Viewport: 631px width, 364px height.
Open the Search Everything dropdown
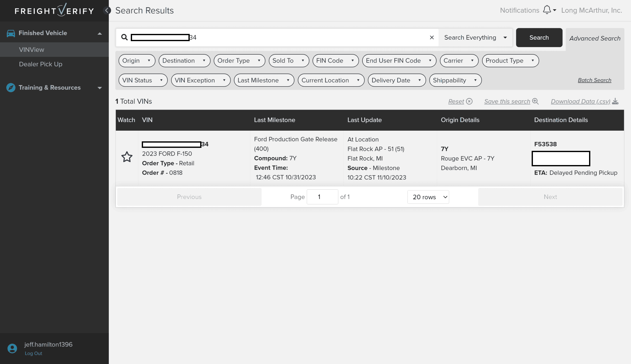(475, 37)
